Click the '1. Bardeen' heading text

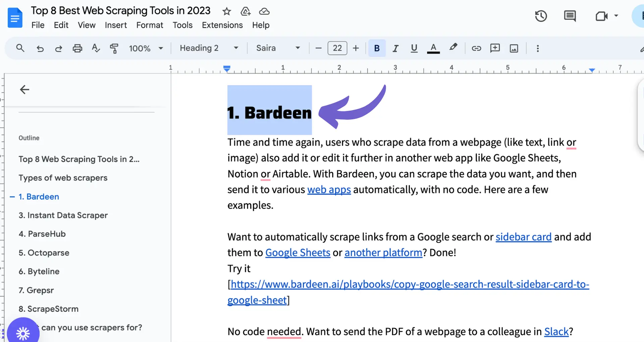[269, 113]
